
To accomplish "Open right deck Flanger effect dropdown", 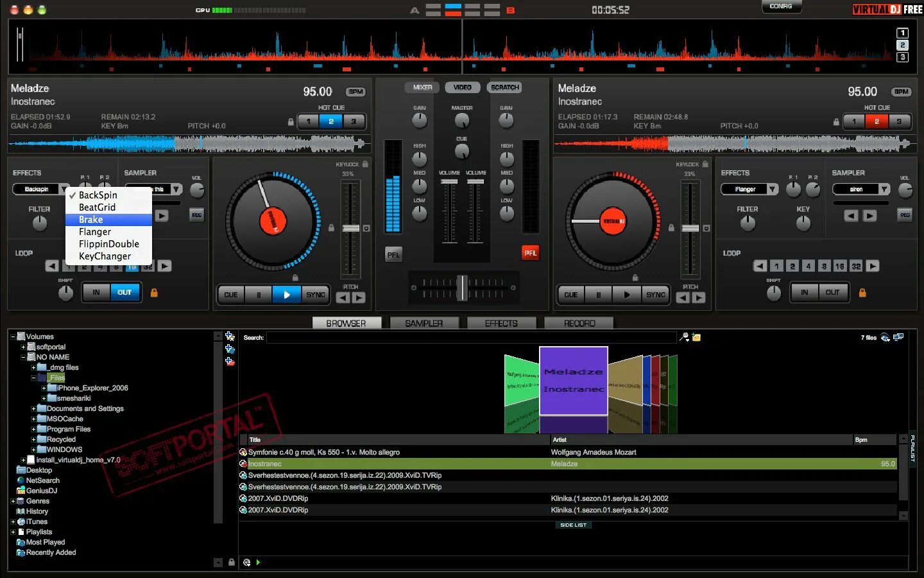I will tap(773, 189).
